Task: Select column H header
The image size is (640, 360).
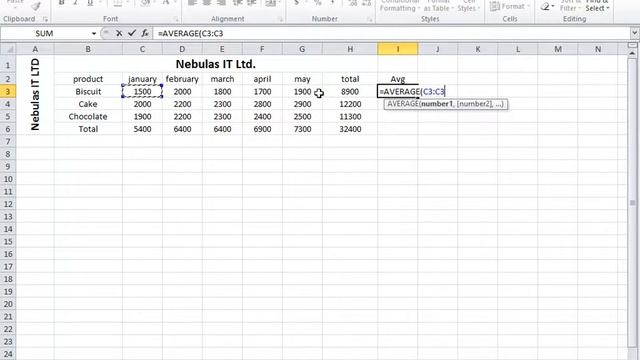Action: (x=350, y=49)
